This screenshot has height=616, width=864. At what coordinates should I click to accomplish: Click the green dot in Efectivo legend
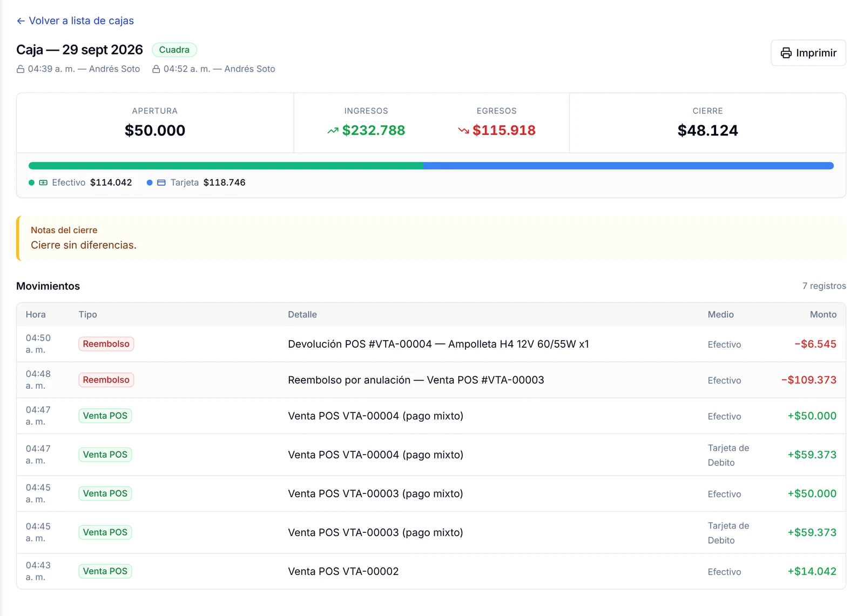(31, 183)
